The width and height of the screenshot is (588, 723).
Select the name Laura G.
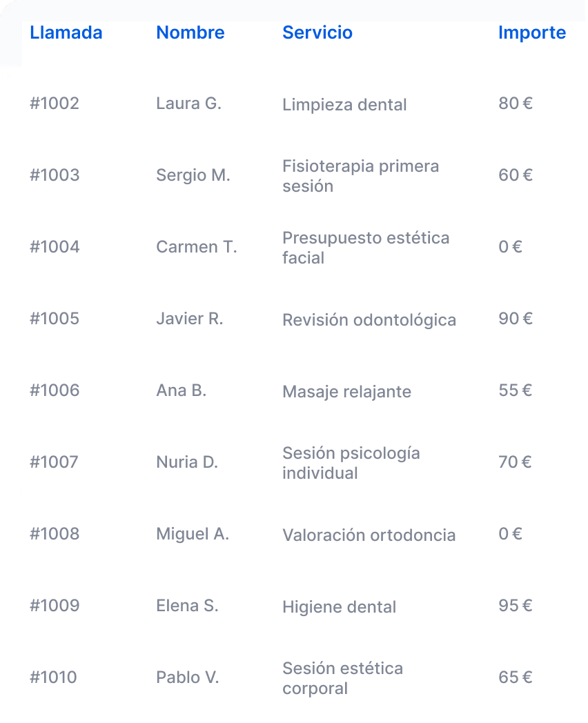pyautogui.click(x=188, y=103)
